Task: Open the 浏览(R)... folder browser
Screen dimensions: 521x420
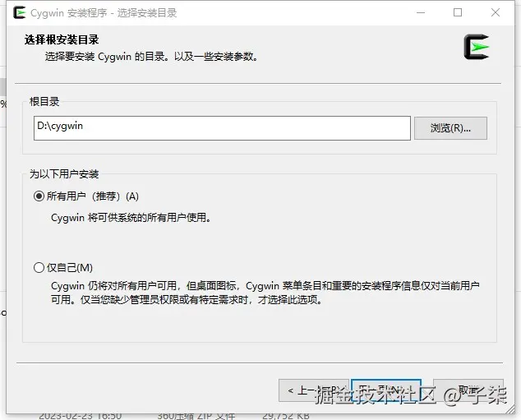Action: coord(450,128)
